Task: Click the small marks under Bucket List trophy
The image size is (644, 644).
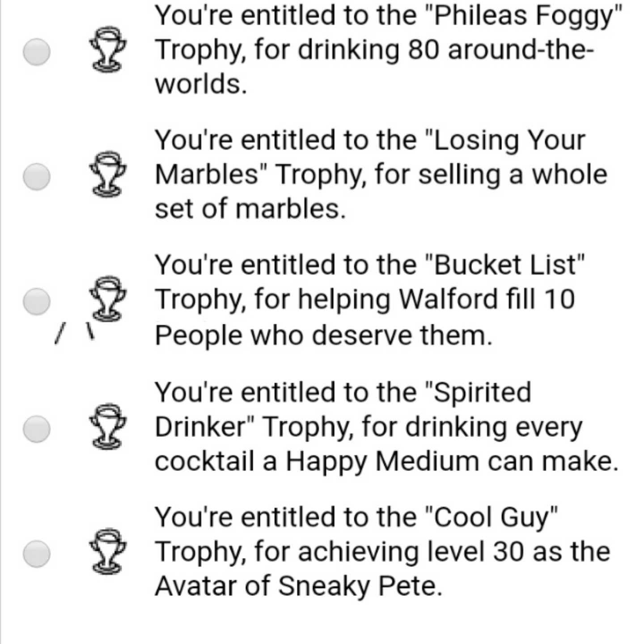Action: [74, 333]
